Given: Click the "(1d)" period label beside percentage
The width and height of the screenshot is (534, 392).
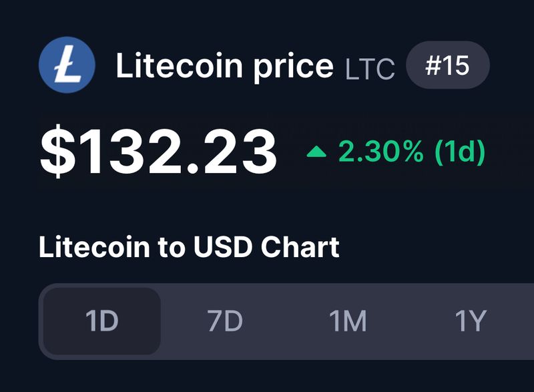Looking at the screenshot, I should click(459, 152).
